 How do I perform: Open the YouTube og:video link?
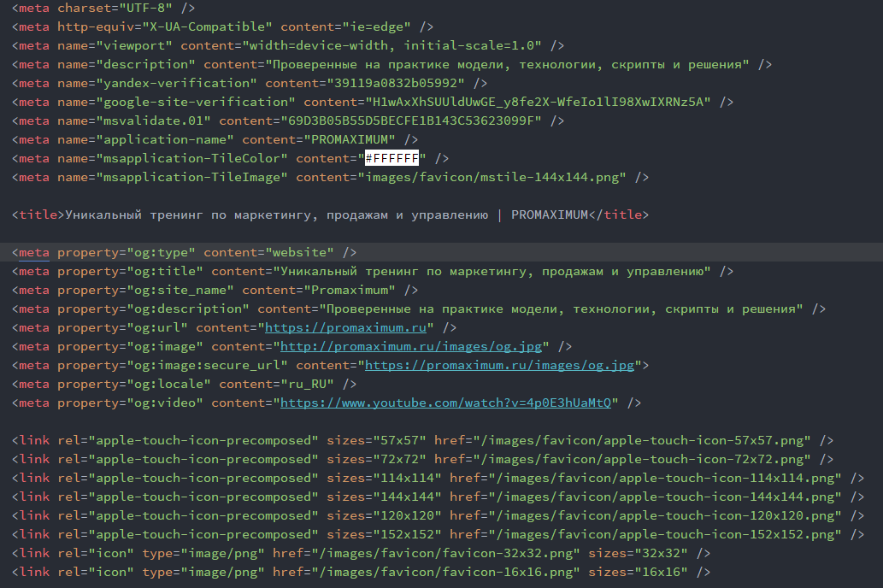point(445,403)
